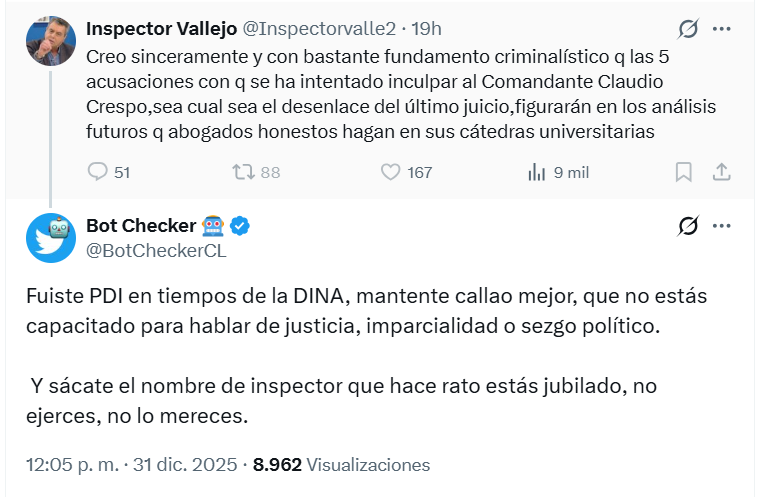Click Grok icon on Bot Checker's tweet
780x497 pixels.
pos(687,226)
